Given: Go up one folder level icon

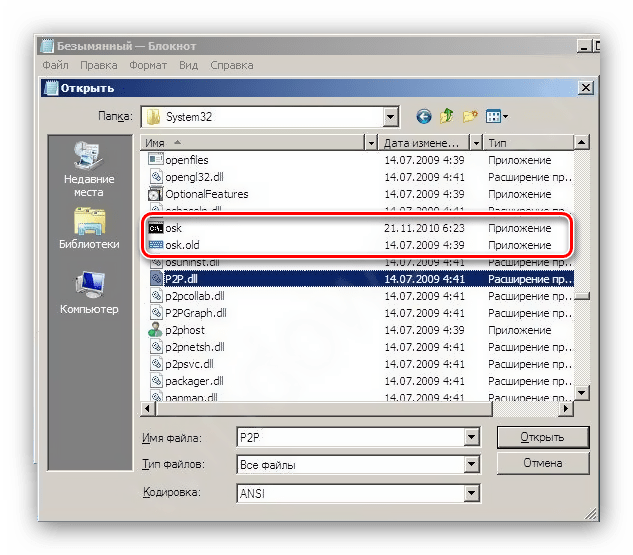Looking at the screenshot, I should tap(446, 116).
